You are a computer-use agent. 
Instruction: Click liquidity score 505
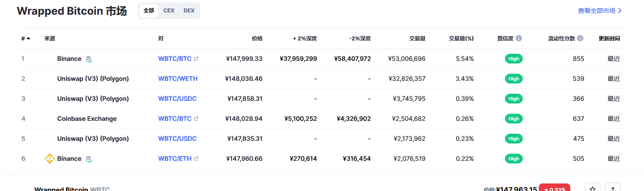[x=578, y=159]
